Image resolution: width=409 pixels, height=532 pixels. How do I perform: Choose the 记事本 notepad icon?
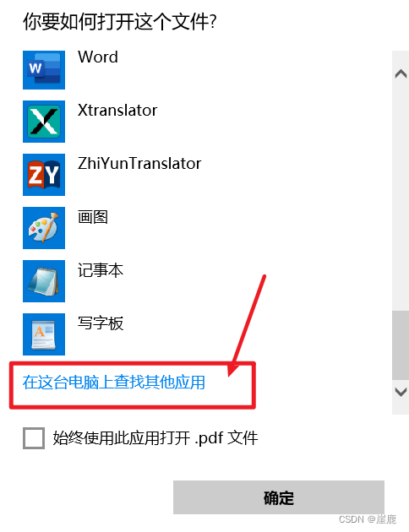44,281
